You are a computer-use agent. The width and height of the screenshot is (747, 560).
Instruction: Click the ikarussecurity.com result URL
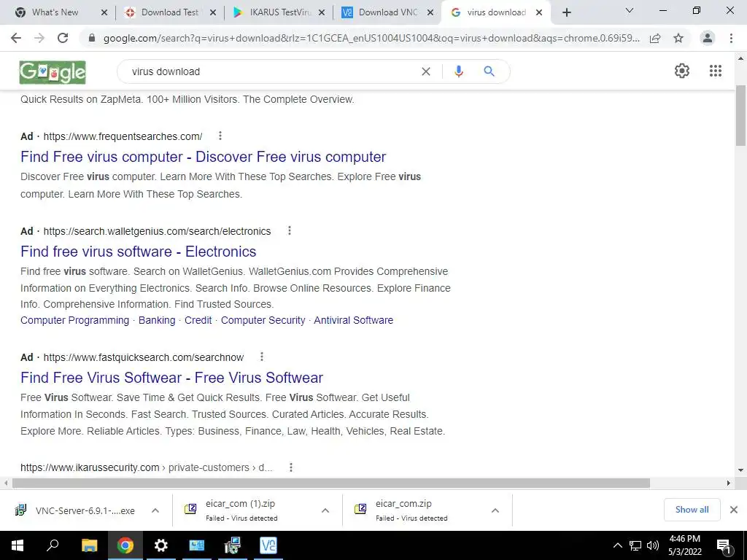click(x=147, y=467)
